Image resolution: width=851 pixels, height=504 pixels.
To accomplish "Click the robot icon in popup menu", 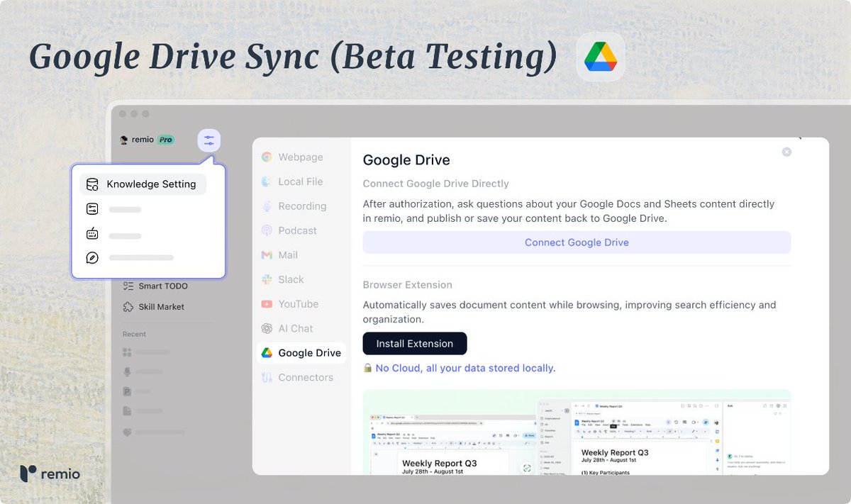I will [92, 233].
